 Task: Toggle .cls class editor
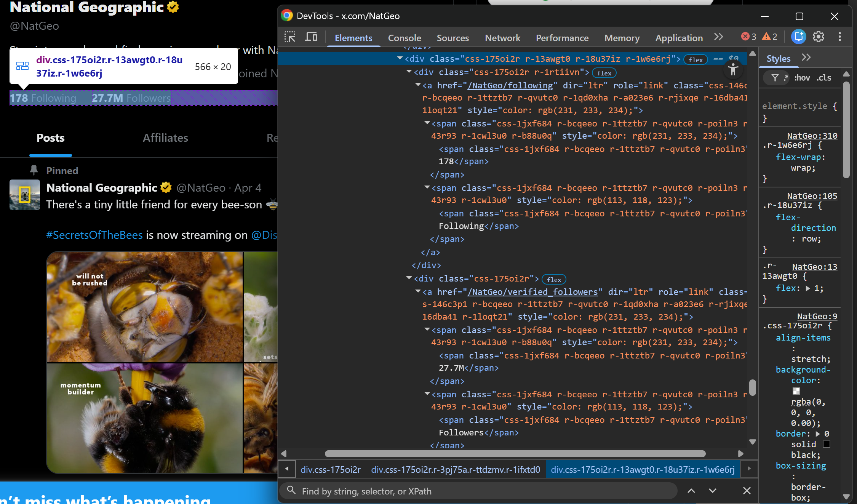click(x=824, y=78)
